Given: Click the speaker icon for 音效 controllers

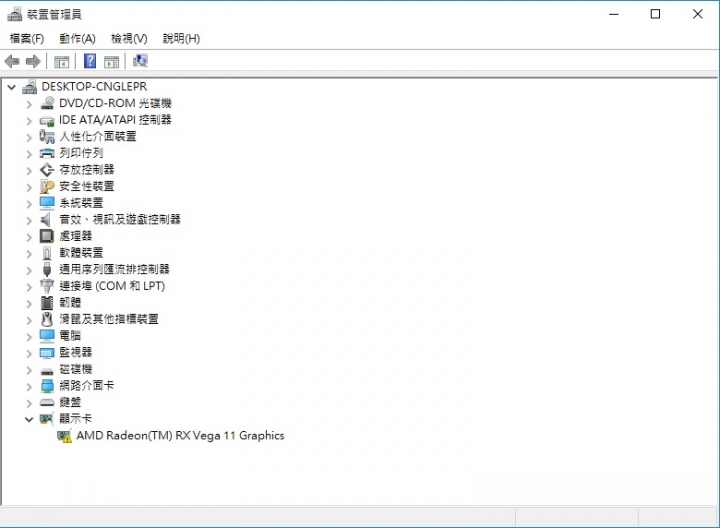Looking at the screenshot, I should 46,219.
